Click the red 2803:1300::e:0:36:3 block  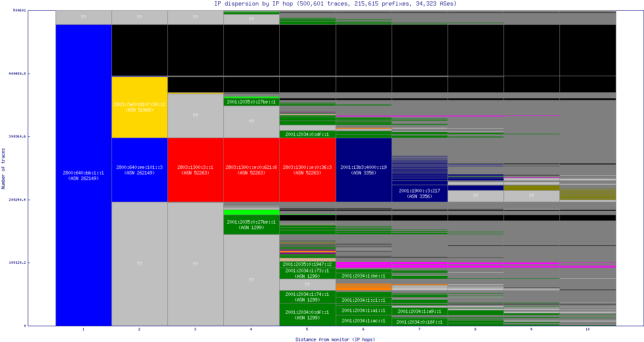point(307,170)
